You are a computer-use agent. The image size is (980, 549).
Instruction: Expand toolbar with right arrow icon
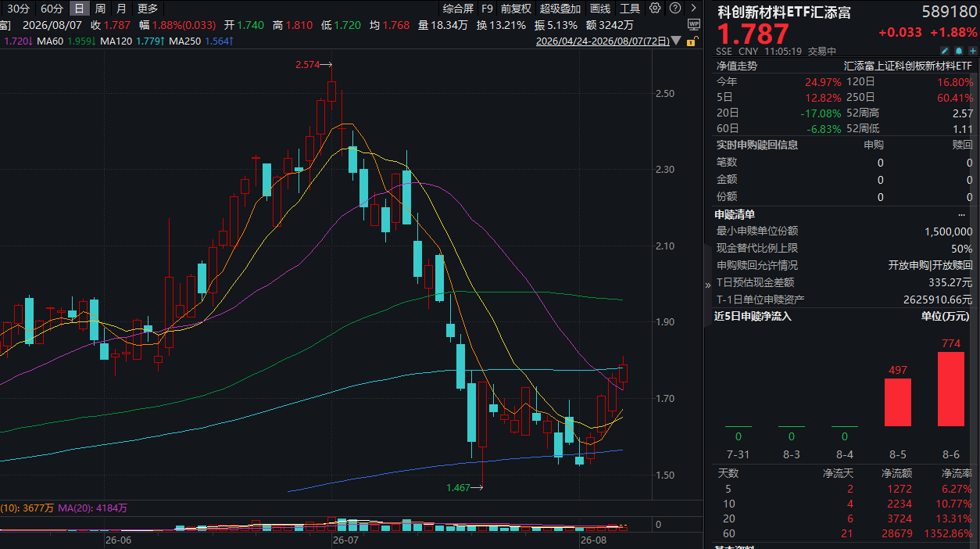692,9
